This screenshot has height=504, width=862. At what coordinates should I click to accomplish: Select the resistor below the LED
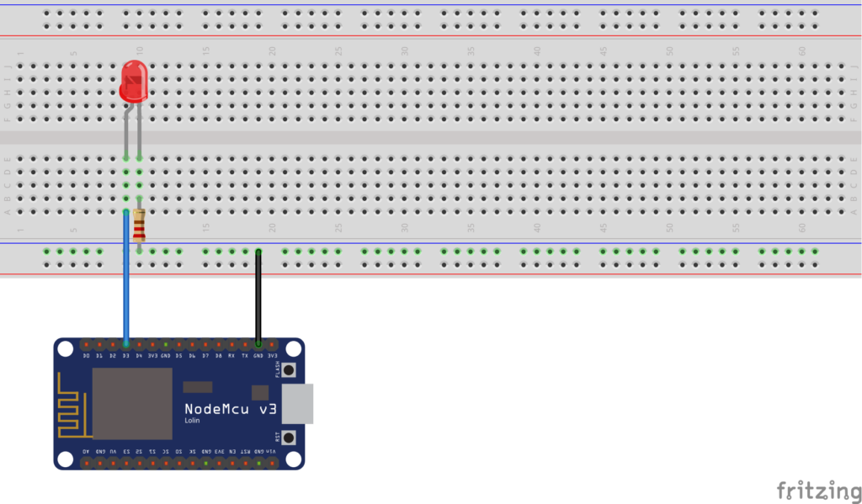[x=139, y=225]
